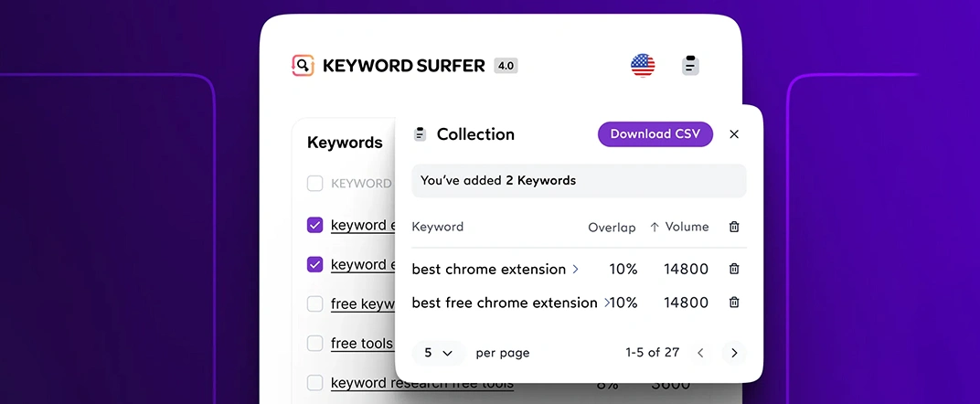This screenshot has height=404, width=980.
Task: Check the 'free keyw...' row checkbox
Action: pos(315,304)
